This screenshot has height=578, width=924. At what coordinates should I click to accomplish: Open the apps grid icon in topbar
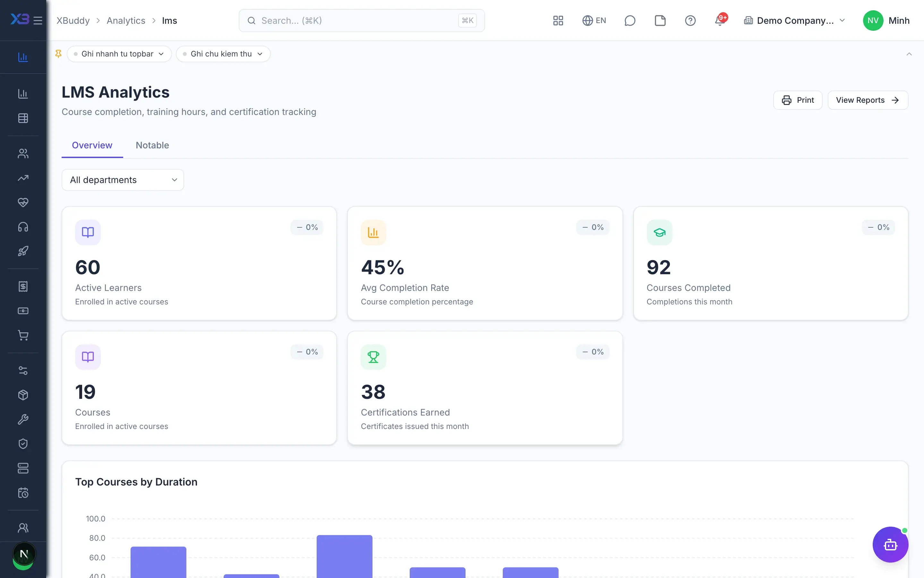pyautogui.click(x=558, y=21)
